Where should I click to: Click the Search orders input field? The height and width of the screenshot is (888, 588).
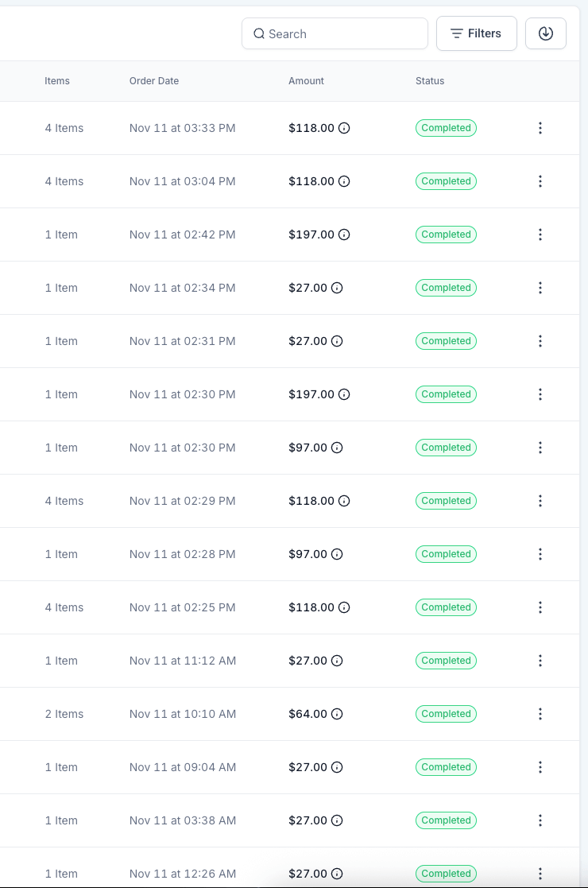[334, 34]
